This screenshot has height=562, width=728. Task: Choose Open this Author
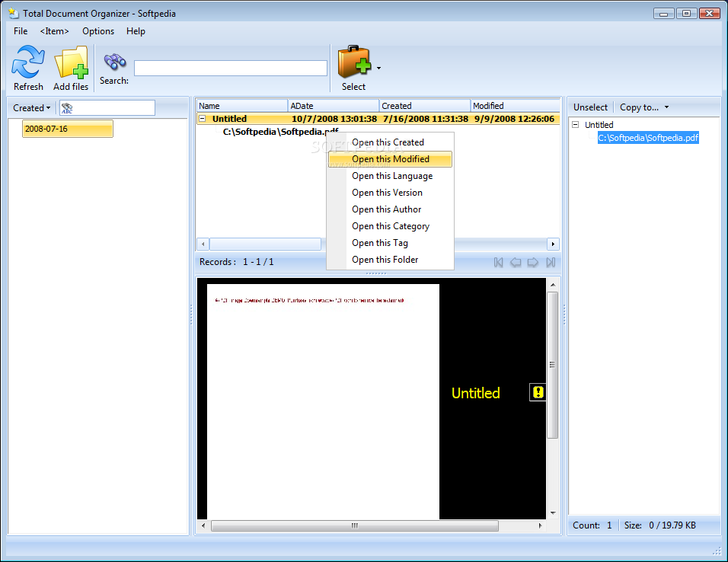coord(390,209)
